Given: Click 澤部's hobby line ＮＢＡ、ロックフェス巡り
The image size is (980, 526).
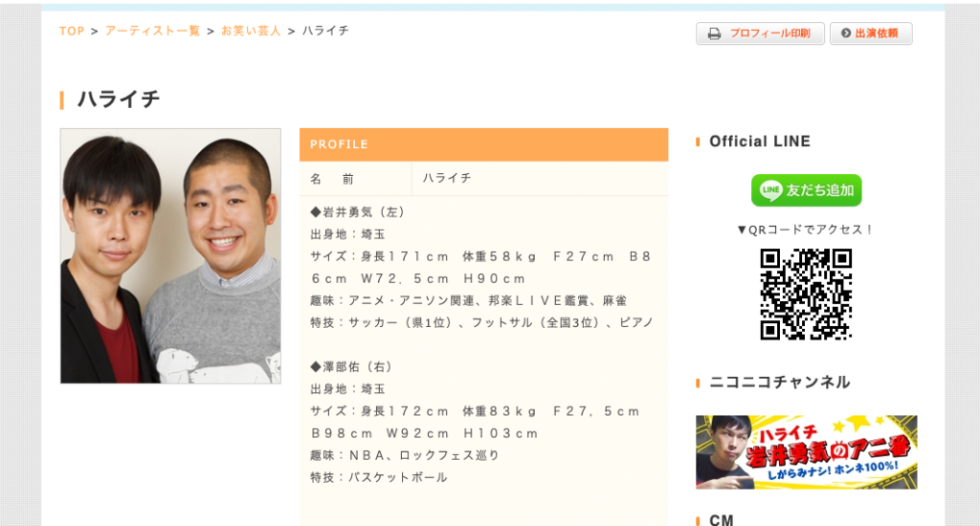Looking at the screenshot, I should (405, 455).
